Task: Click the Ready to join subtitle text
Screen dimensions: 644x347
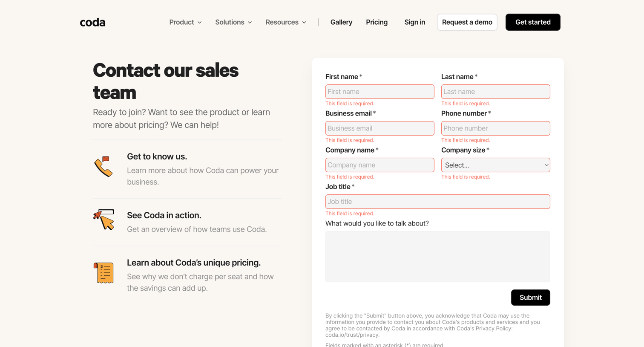Action: click(x=181, y=119)
